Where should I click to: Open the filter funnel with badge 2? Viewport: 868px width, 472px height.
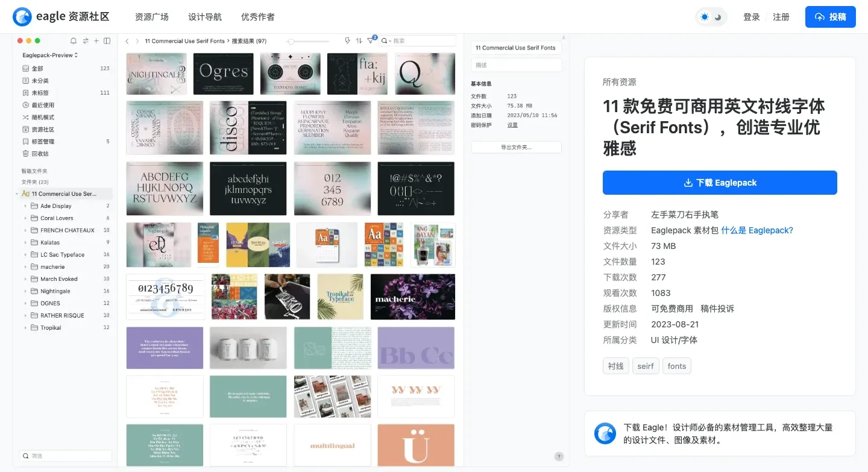coord(371,40)
